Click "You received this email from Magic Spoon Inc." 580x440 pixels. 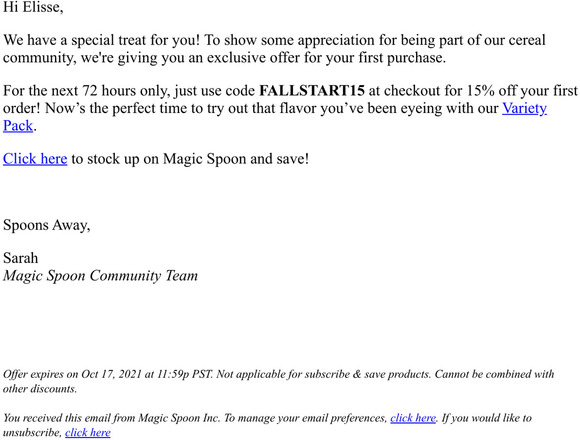[112, 418]
